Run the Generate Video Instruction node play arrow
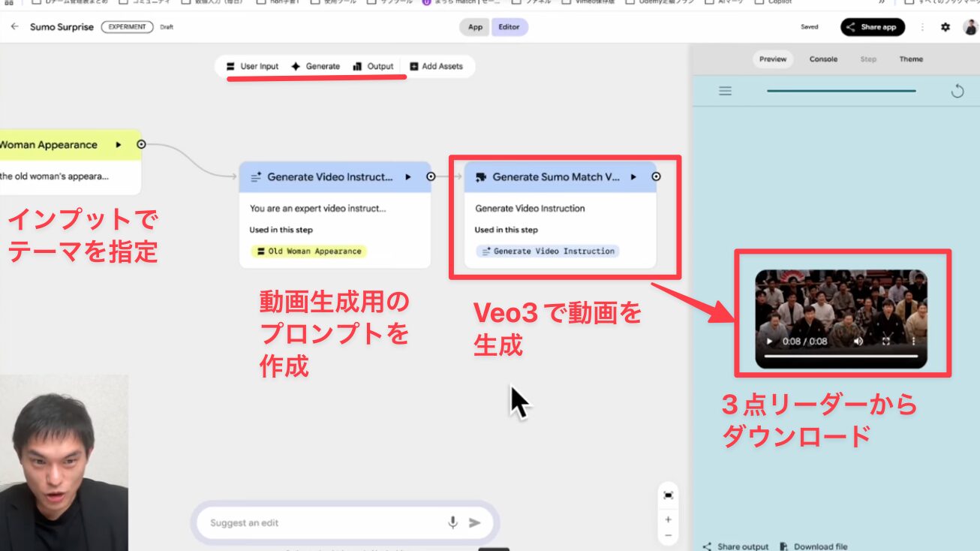This screenshot has height=551, width=980. click(x=408, y=177)
